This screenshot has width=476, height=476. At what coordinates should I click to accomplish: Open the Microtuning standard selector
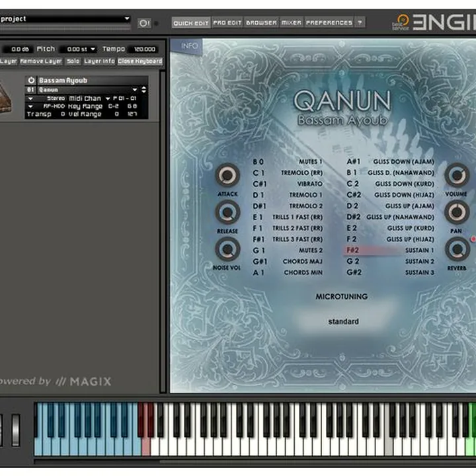coord(343,321)
